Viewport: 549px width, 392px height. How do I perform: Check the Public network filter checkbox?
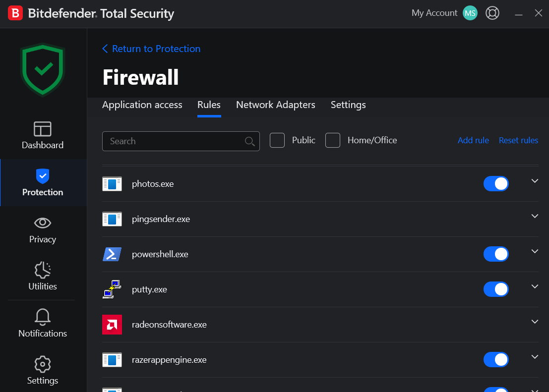277,140
